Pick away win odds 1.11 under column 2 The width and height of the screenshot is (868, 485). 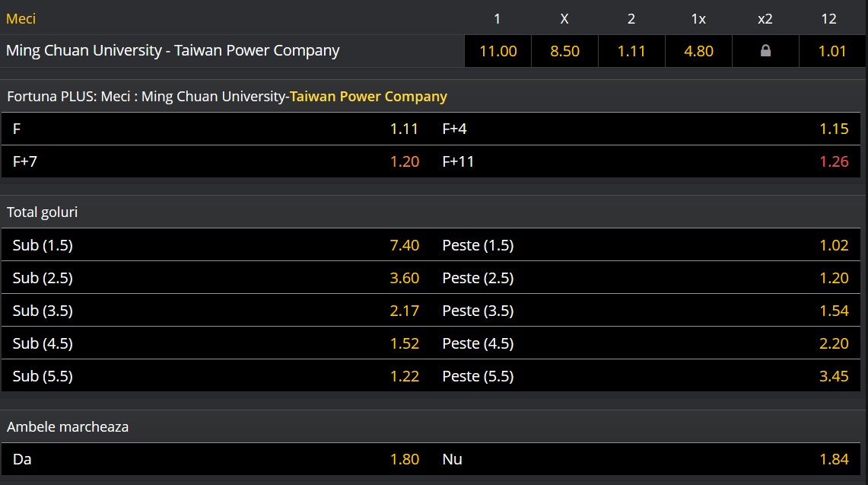click(631, 50)
